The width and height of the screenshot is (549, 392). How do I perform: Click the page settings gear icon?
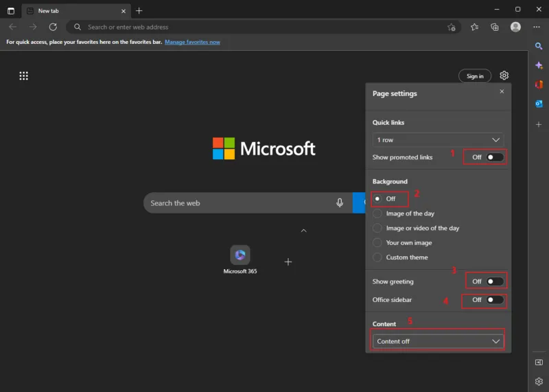pos(504,76)
